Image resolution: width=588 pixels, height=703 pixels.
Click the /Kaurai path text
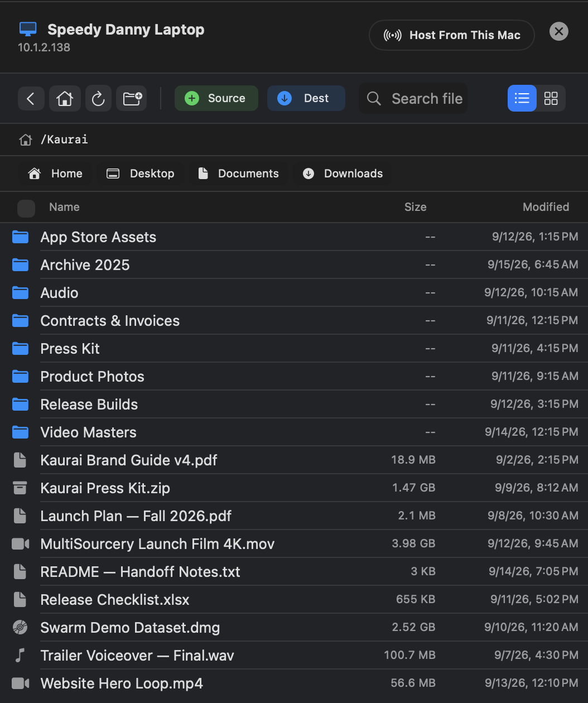coord(64,139)
